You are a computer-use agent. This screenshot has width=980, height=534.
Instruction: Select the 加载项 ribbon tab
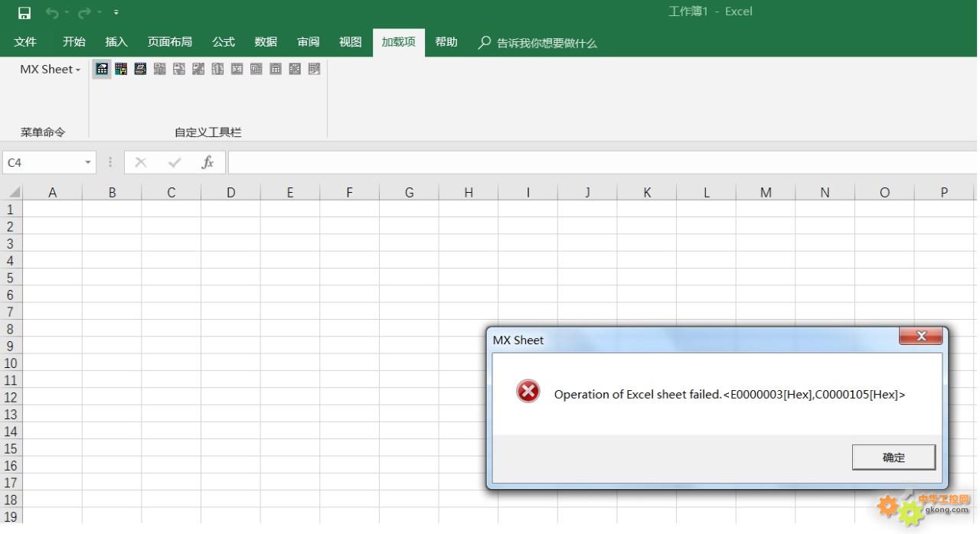tap(399, 42)
